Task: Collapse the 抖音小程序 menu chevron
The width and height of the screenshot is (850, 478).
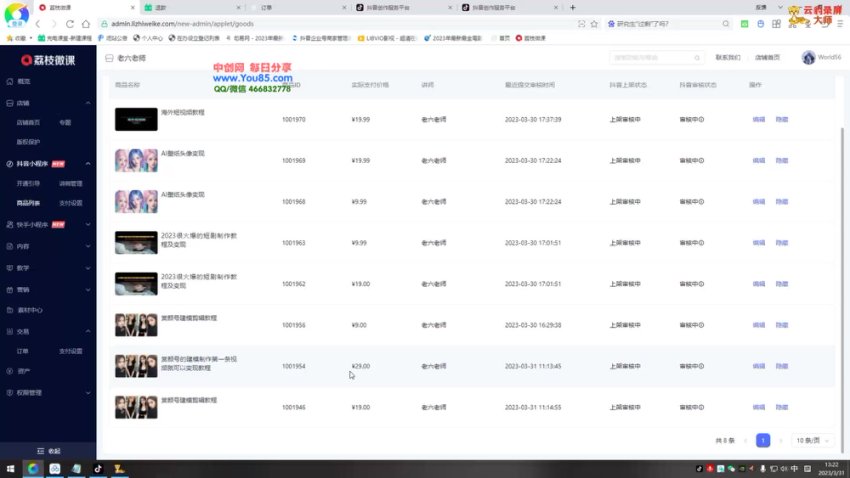Action: (x=88, y=164)
